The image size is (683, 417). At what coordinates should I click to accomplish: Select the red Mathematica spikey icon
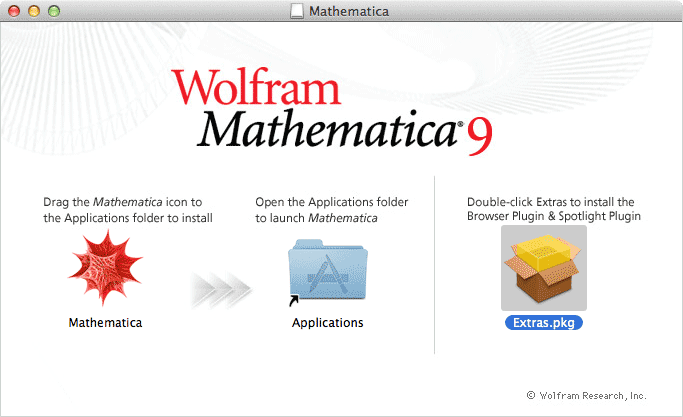pyautogui.click(x=105, y=267)
